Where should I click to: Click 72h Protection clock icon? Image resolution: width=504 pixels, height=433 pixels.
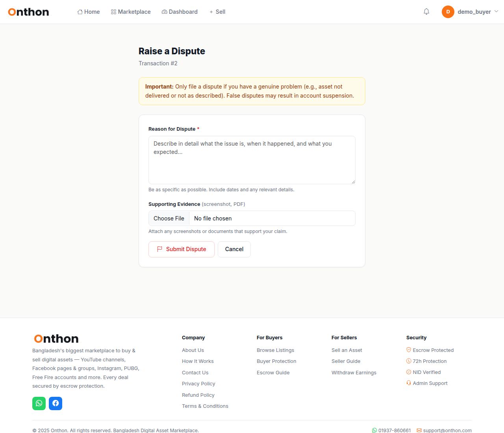tap(409, 361)
